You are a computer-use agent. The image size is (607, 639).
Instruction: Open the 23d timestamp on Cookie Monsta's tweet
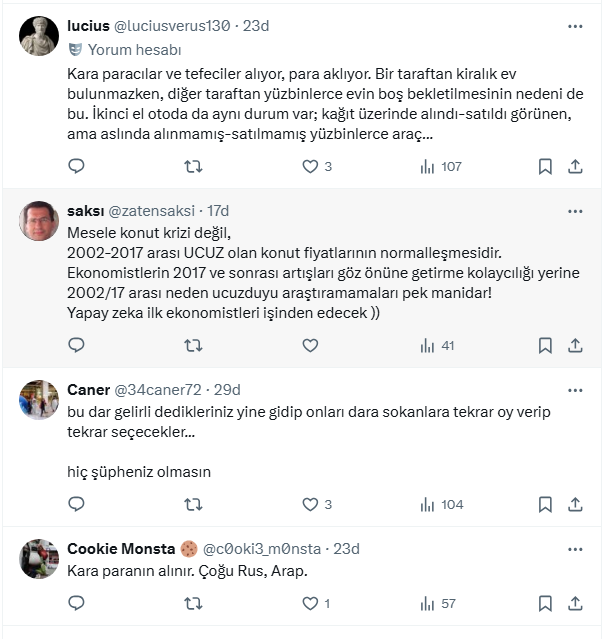[346, 548]
